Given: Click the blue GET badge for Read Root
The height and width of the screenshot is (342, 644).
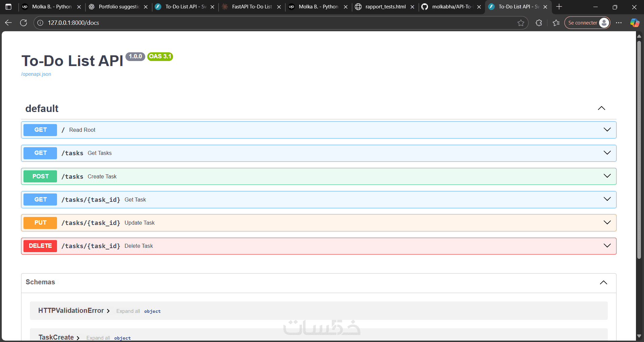Looking at the screenshot, I should (x=40, y=130).
